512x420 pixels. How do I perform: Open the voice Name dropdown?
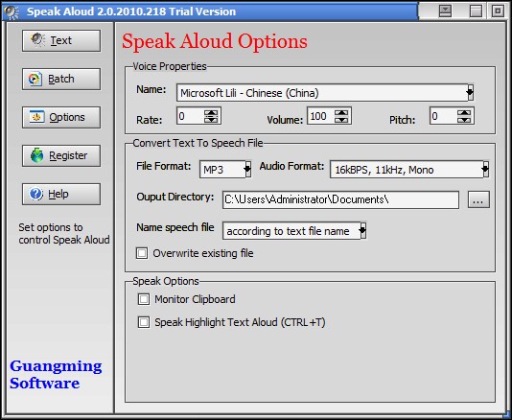point(470,93)
